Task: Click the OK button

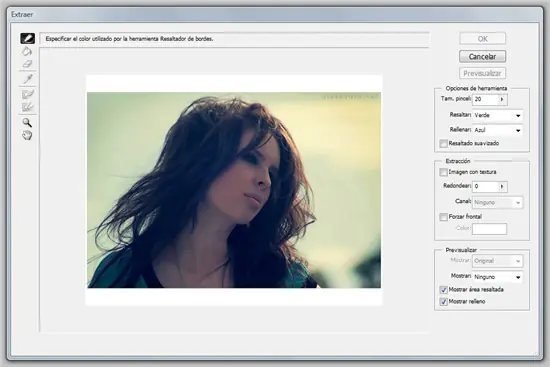Action: (x=483, y=39)
